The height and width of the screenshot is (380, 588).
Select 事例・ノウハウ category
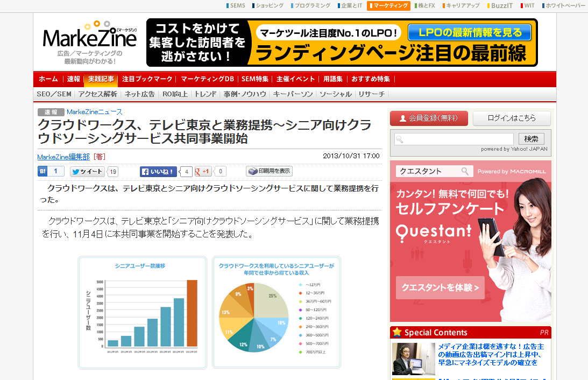click(245, 94)
